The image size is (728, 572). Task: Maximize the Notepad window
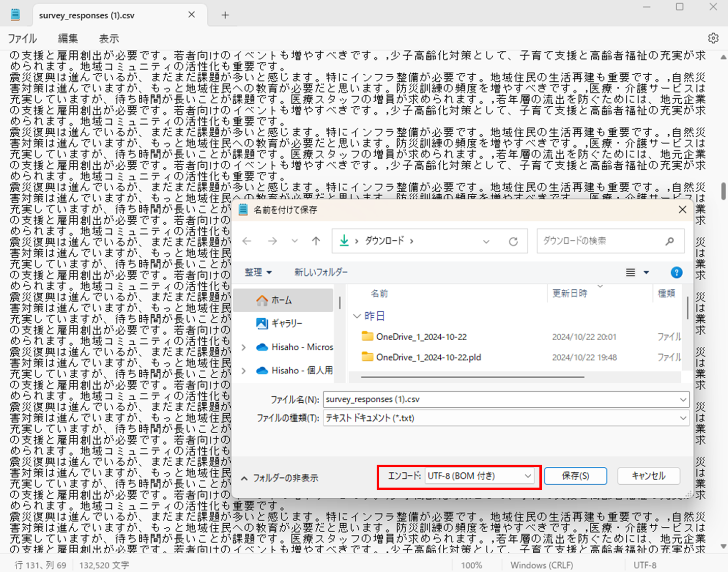coord(680,7)
